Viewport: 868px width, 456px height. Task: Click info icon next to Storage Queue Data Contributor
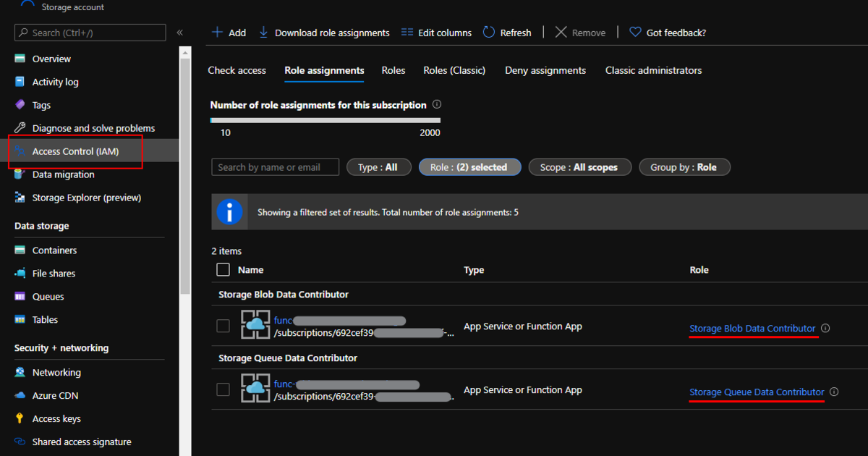834,392
